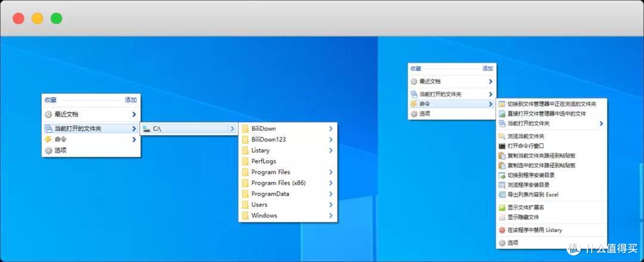Viewport: 644px width, 262px height.
Task: Click the arrow beside C:\
Action: click(232, 129)
